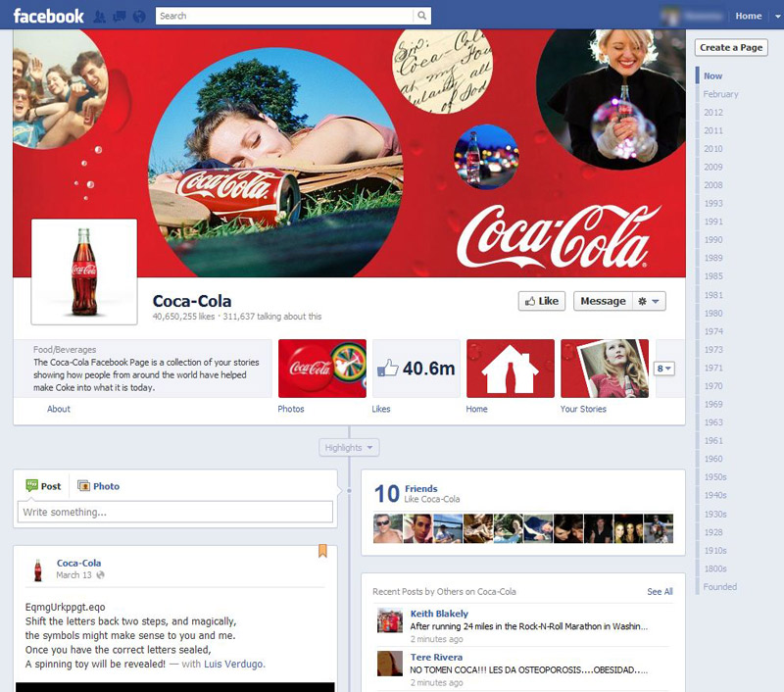Jump to 1971 on the timeline
Viewport: 784px width, 692px height.
point(713,368)
